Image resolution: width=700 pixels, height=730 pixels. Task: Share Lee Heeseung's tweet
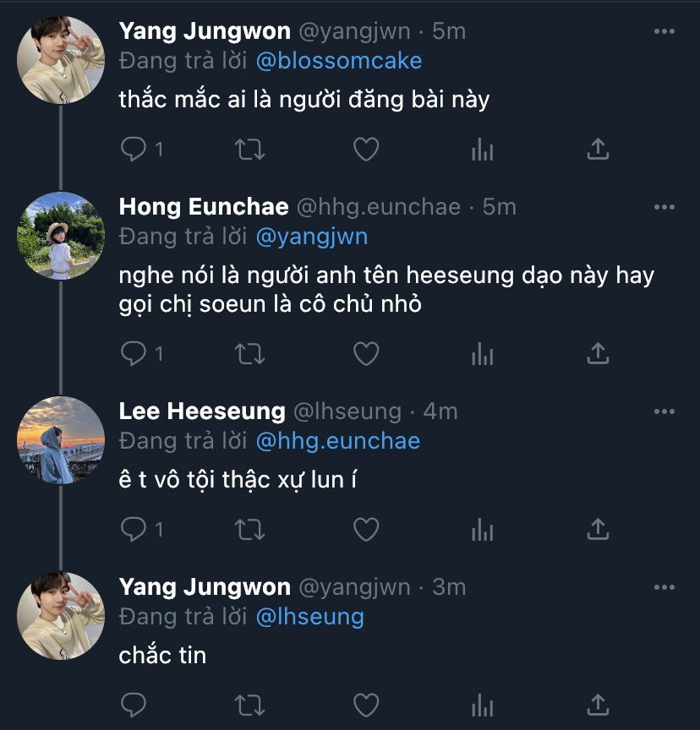(598, 529)
